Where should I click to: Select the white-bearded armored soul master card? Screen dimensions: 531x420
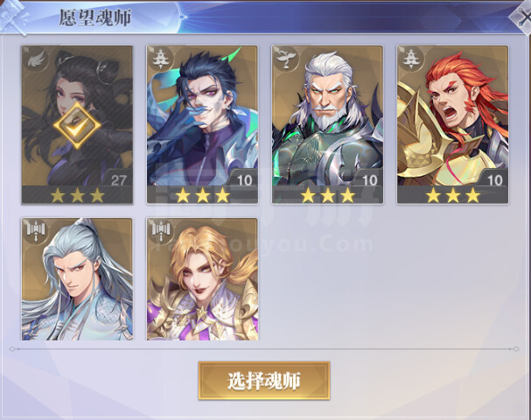click(327, 124)
